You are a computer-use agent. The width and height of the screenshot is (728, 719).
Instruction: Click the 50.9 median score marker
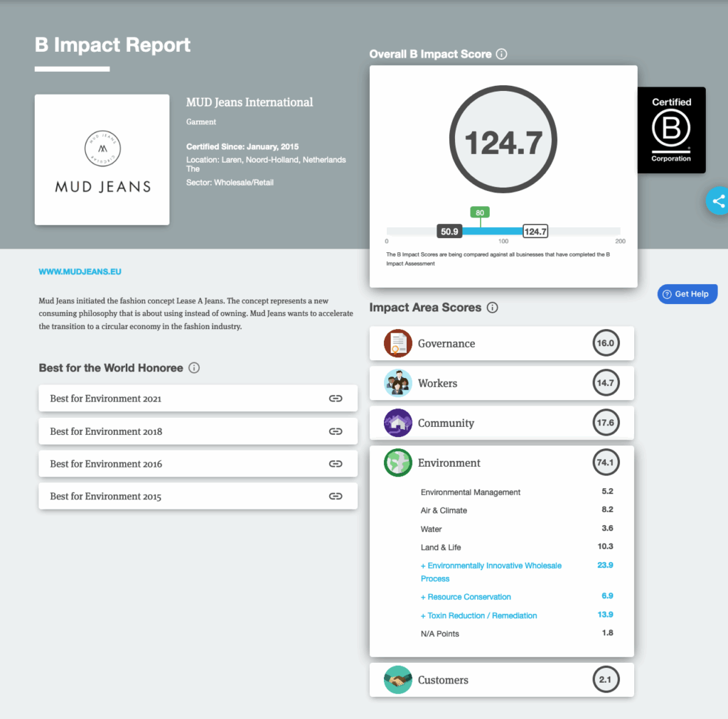[x=449, y=232]
